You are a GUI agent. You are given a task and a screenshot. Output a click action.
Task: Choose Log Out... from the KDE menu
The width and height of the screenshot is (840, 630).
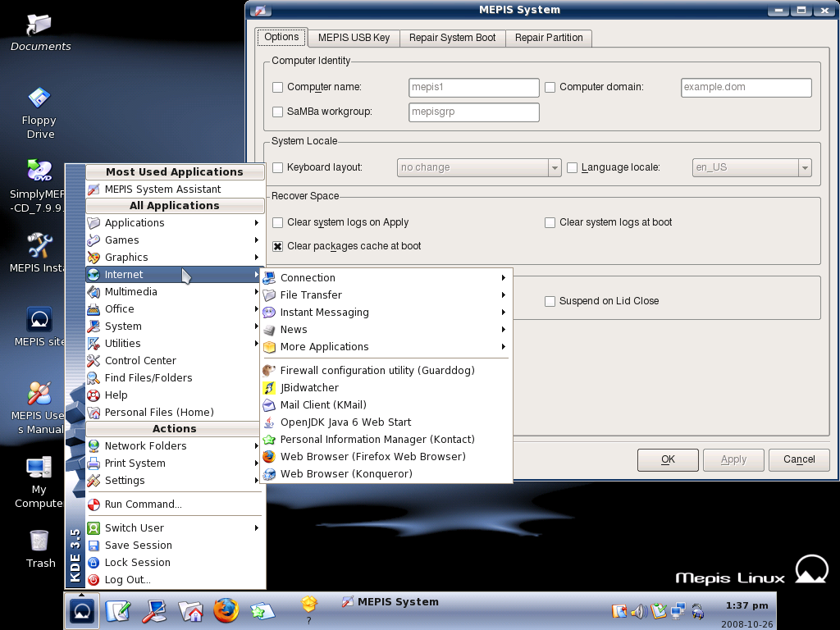[x=175, y=580]
